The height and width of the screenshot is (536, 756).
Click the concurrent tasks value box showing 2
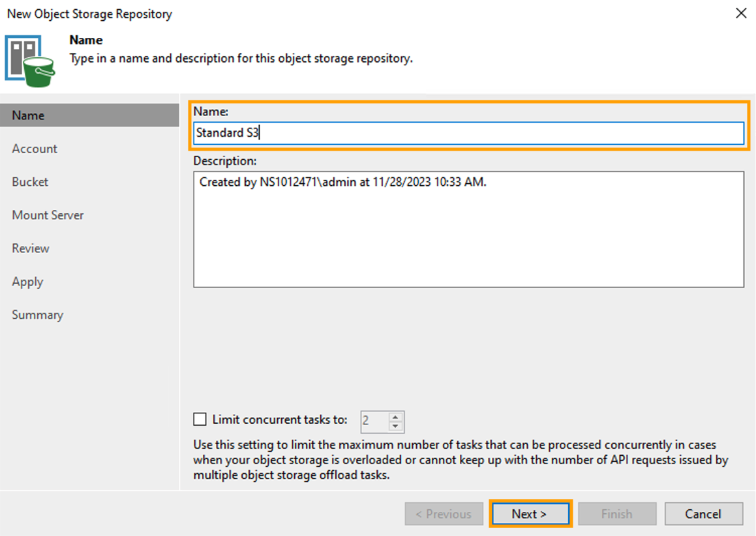coord(375,421)
